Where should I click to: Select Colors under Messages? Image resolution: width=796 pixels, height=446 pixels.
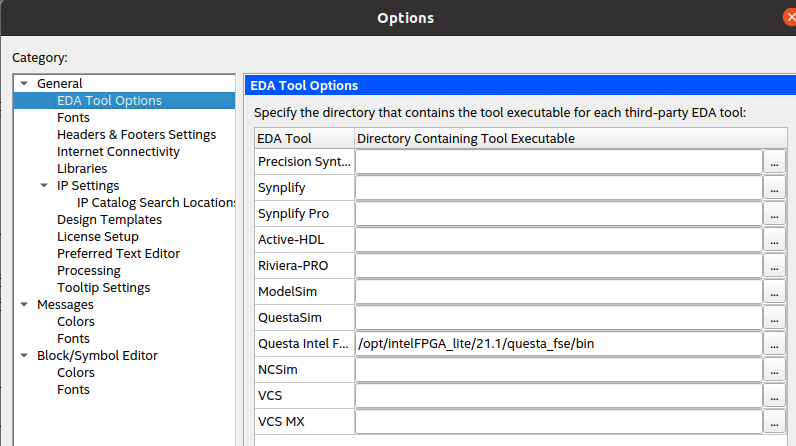76,322
